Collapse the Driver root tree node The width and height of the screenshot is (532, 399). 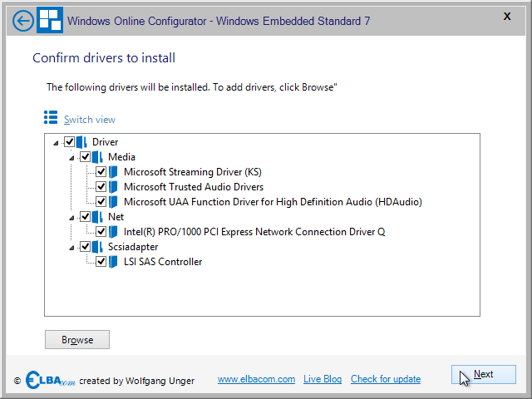[x=56, y=143]
